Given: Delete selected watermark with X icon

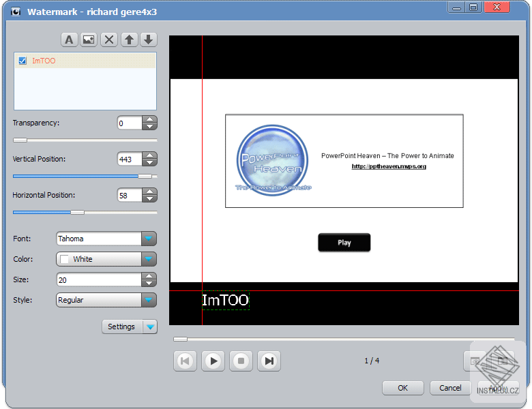Looking at the screenshot, I should click(109, 40).
